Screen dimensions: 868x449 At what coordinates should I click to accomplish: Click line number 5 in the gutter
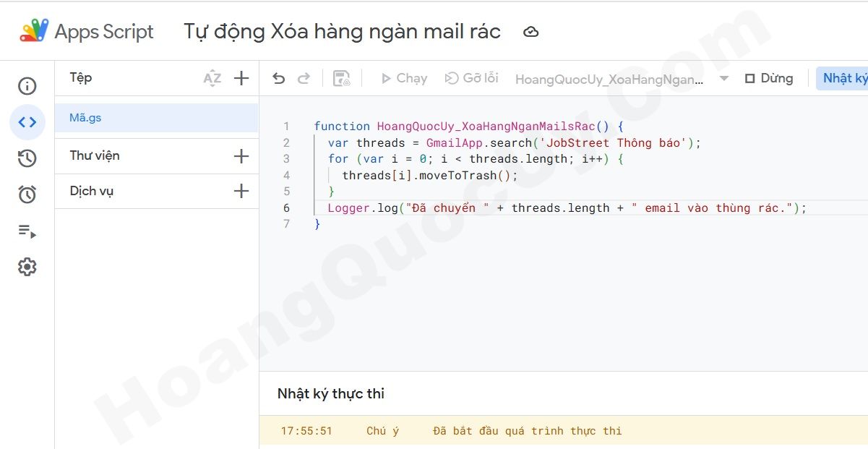(287, 192)
